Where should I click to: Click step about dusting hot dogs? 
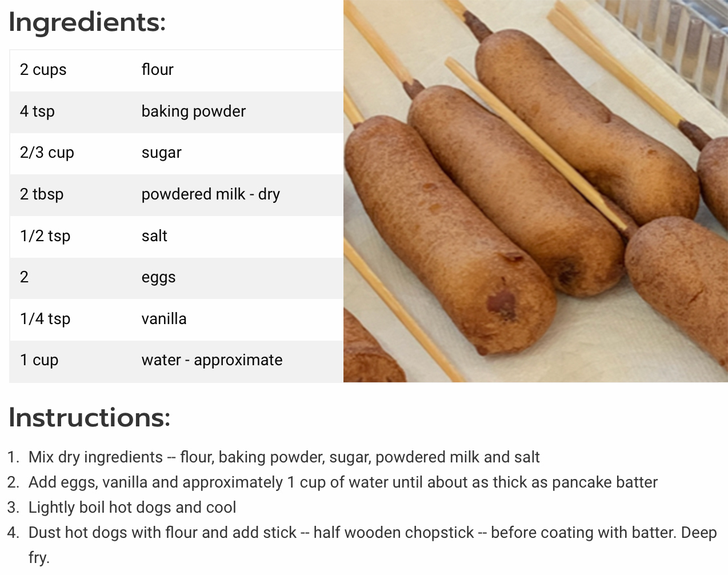point(373,545)
